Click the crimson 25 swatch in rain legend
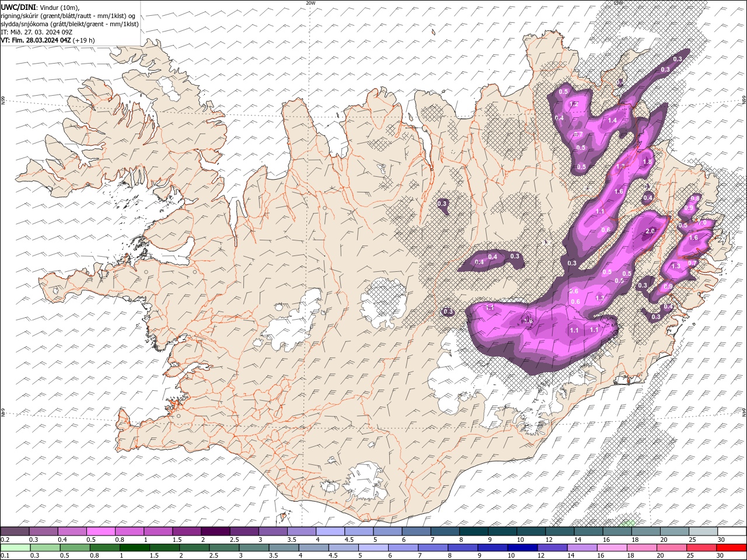 701,548
